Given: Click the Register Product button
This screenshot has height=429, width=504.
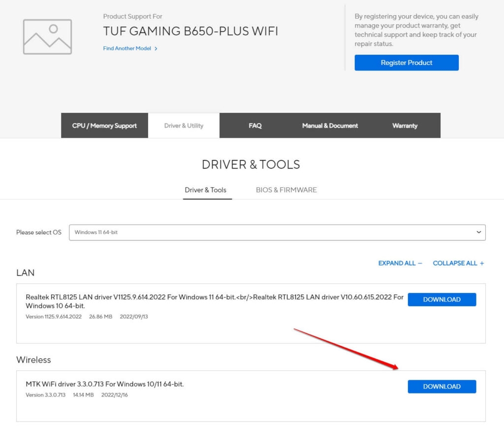Looking at the screenshot, I should pos(407,63).
